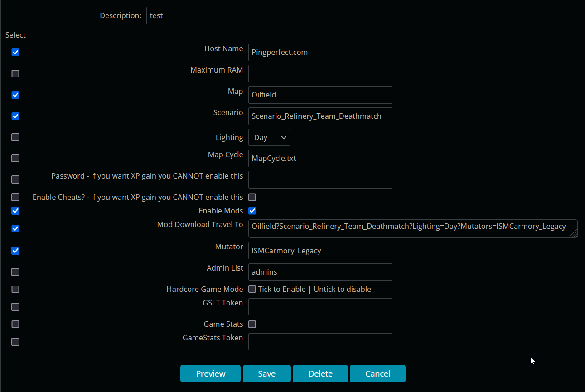Uncheck the Host Name select checkbox

(15, 53)
